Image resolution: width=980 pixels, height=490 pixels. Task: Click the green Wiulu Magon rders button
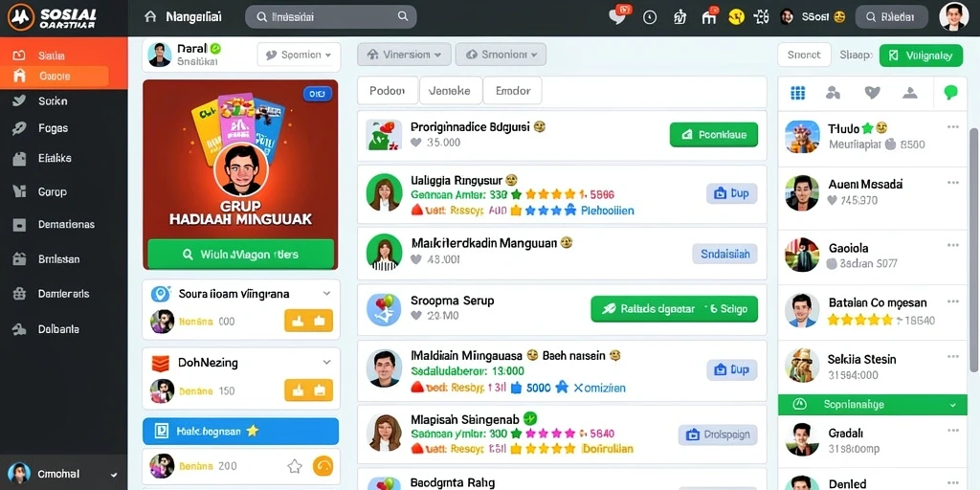pyautogui.click(x=240, y=255)
